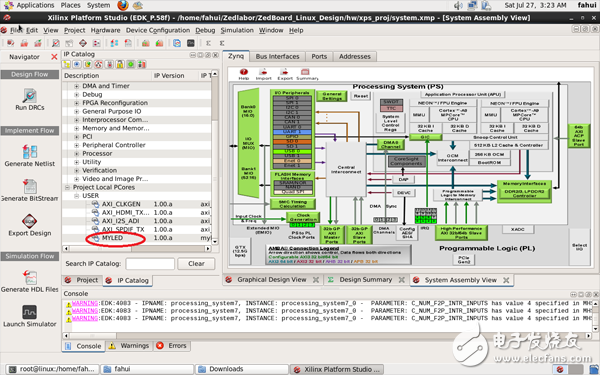This screenshot has height=375, width=600.
Task: Click General Settings block in diagram
Action: click(x=332, y=96)
